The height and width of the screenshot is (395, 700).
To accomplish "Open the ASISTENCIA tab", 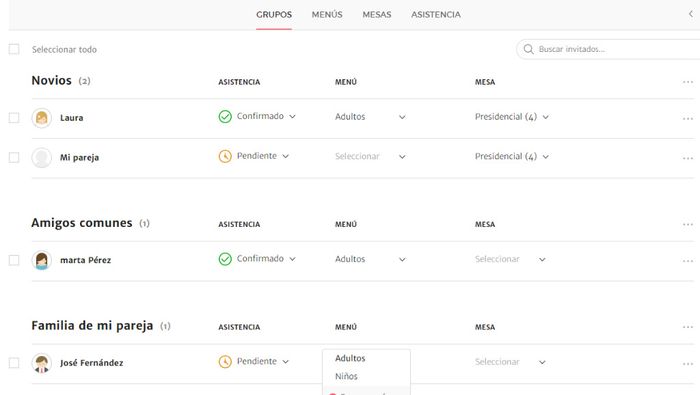I will click(x=436, y=15).
